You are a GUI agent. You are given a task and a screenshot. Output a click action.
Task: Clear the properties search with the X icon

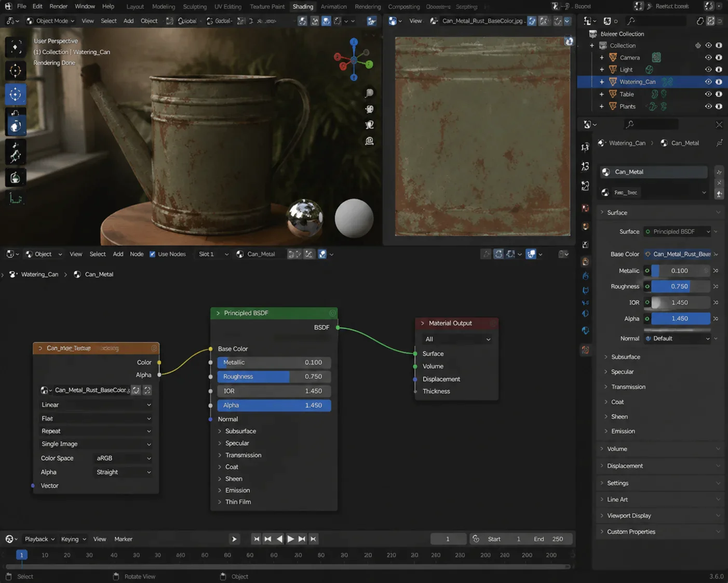(719, 125)
